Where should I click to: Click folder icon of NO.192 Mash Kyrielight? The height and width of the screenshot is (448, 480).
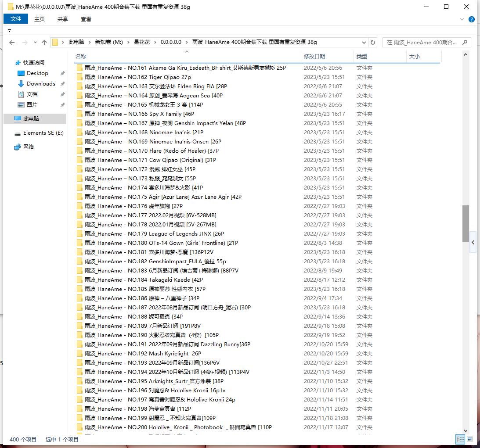(x=79, y=354)
